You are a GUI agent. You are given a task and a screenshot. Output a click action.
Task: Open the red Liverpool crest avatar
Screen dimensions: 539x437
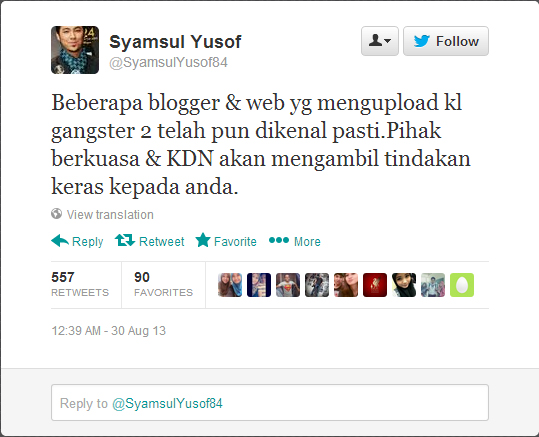coord(375,285)
